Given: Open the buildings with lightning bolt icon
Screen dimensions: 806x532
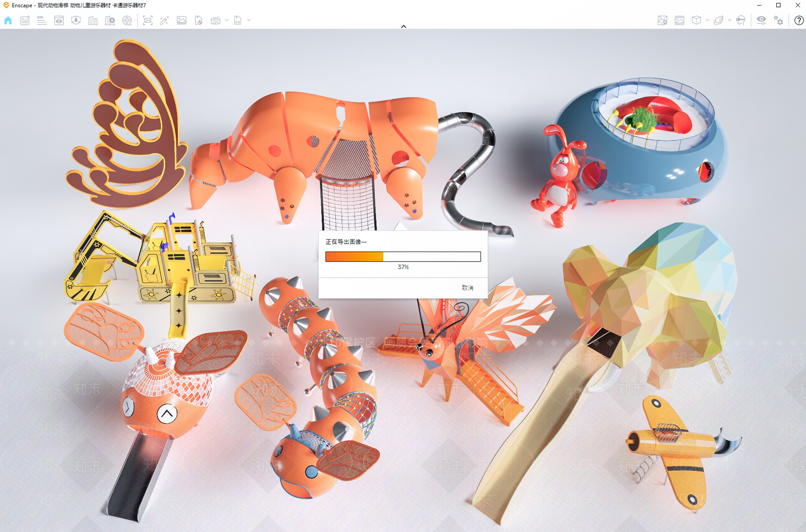Looking at the screenshot, I should (x=110, y=21).
